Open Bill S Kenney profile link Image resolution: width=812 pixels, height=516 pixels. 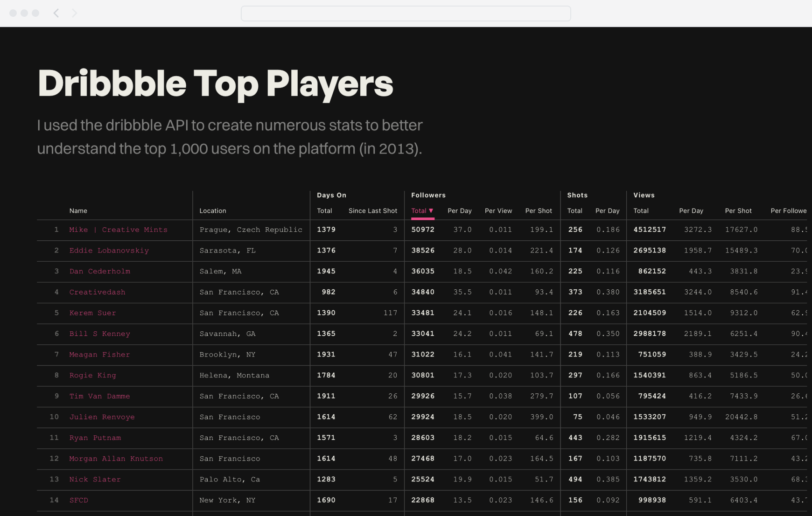100,334
